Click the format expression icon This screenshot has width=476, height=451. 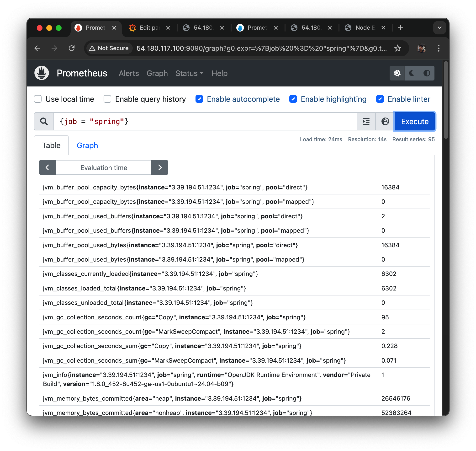[366, 121]
